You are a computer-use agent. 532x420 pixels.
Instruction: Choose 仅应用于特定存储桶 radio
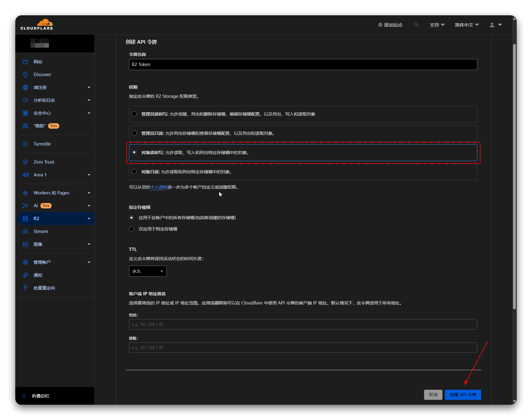[131, 229]
